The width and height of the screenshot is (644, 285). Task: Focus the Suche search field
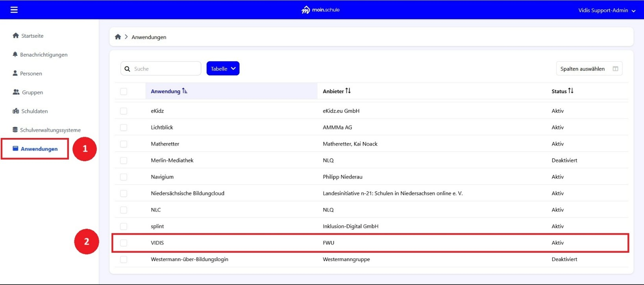tap(165, 68)
